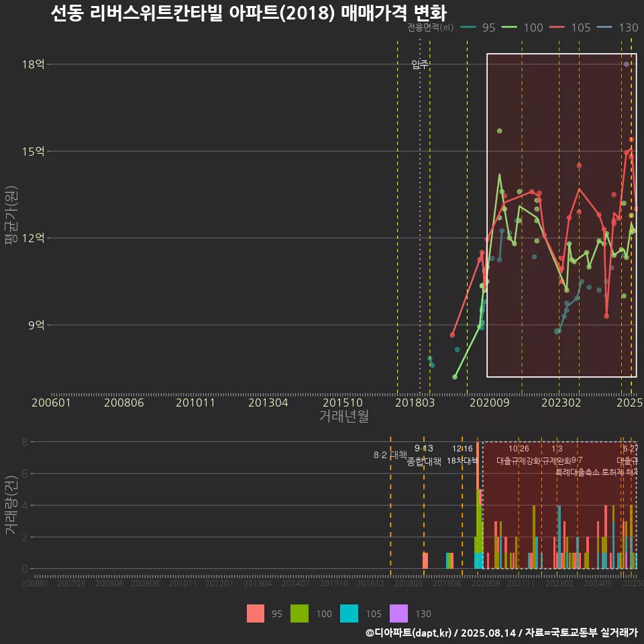Screen dimensions: 644x644
Task: Click the 201906 label on the volume chart axis
Action: coord(447,583)
